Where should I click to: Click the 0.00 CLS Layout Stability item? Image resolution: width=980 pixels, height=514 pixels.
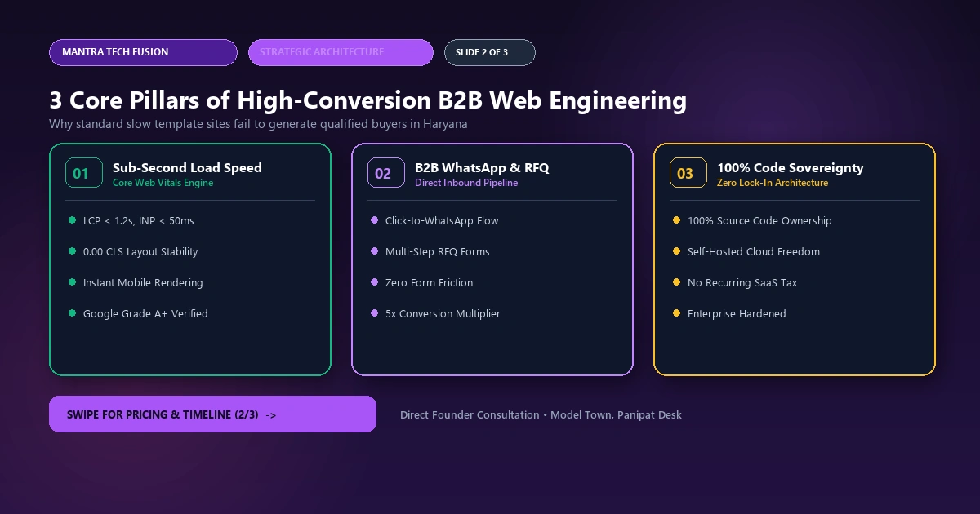click(x=140, y=252)
